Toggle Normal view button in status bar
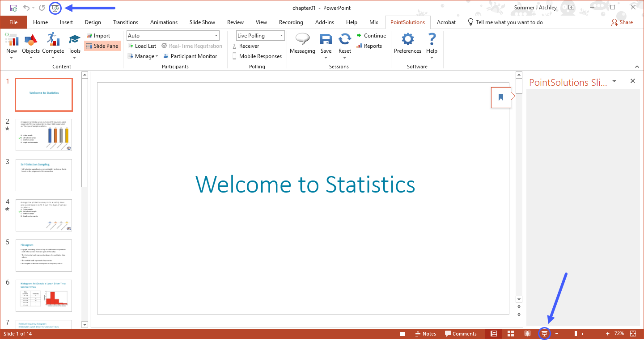Screen dimensions: 644x340 (494, 334)
